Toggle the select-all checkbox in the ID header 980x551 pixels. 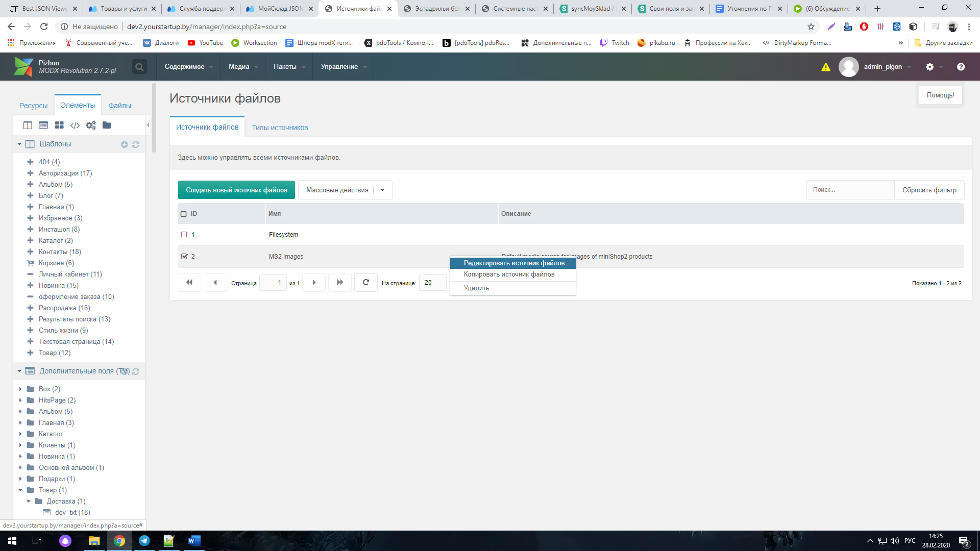[x=184, y=214]
